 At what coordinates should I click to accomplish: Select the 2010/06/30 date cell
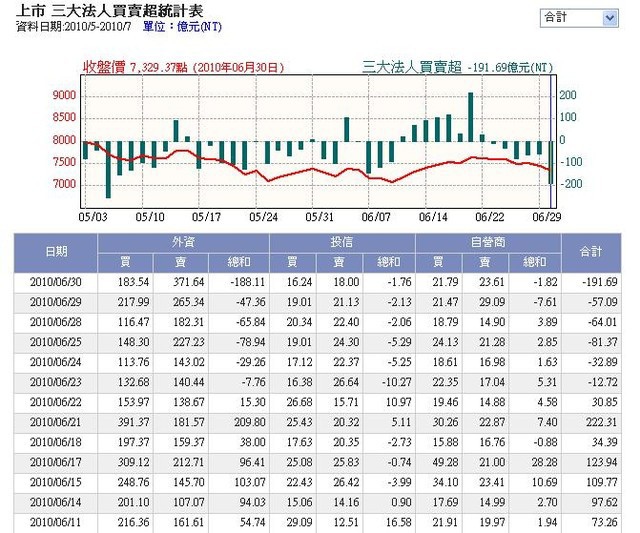point(56,282)
